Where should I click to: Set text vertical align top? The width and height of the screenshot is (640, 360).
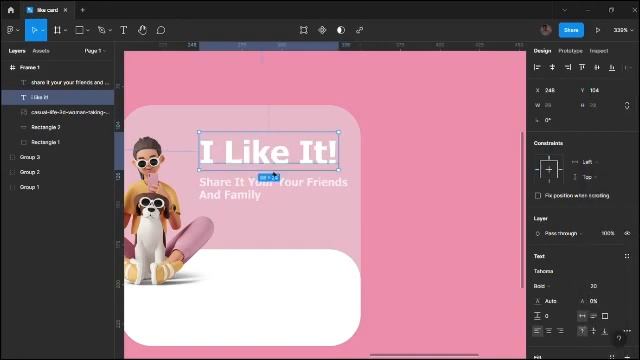582,331
